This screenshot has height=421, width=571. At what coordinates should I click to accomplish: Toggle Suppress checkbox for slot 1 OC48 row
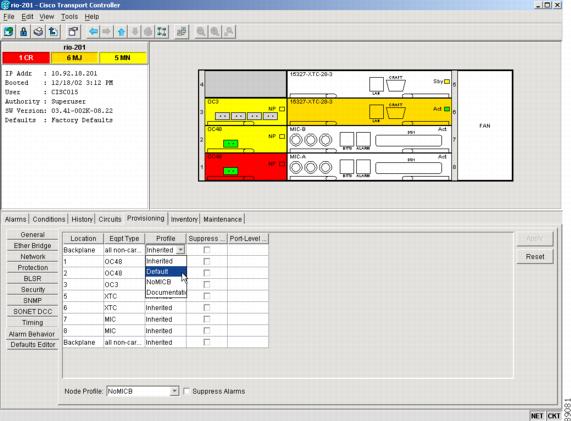tap(207, 261)
